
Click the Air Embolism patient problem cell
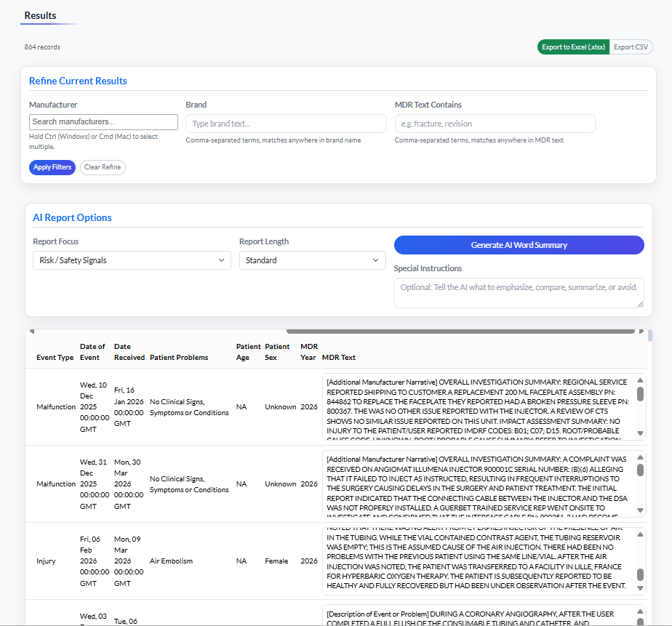coord(171,561)
